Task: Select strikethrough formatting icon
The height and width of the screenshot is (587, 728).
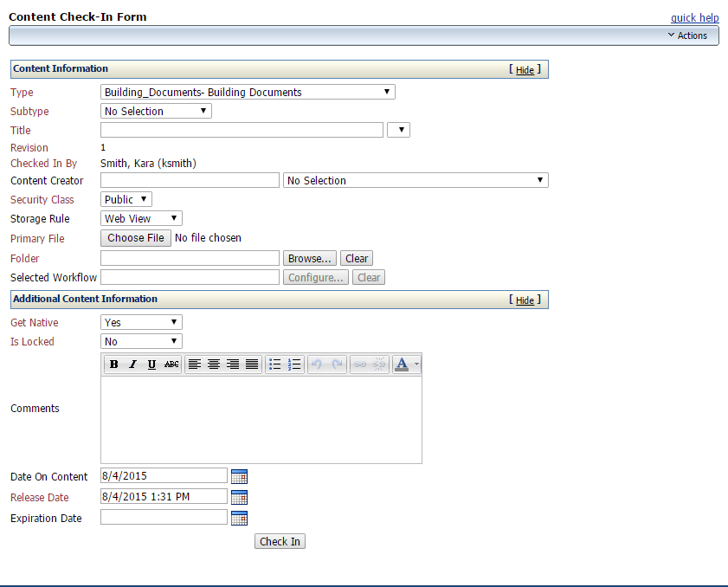Action: click(170, 364)
